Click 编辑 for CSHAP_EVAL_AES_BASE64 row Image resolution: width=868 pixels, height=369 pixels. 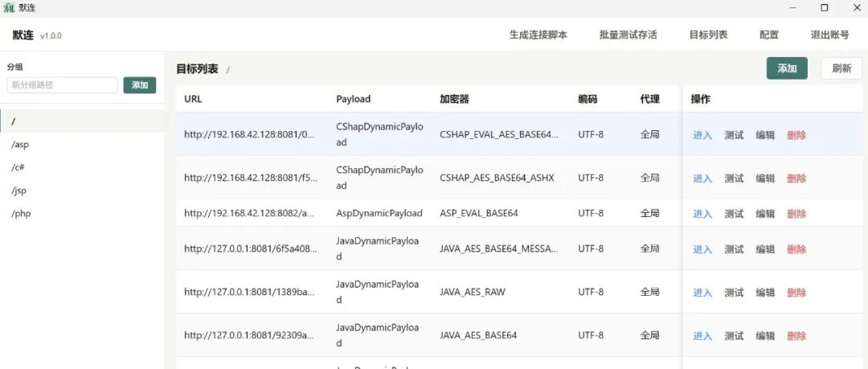pyautogui.click(x=765, y=134)
